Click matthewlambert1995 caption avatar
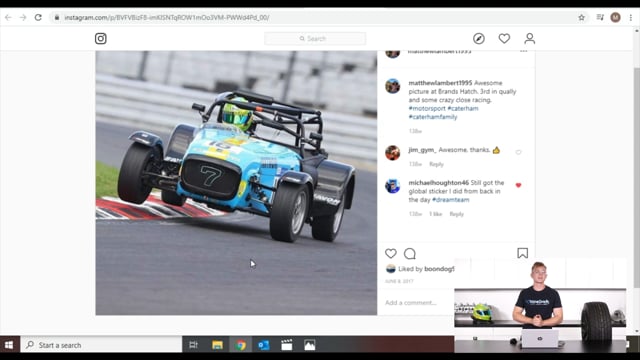The width and height of the screenshot is (640, 360). coord(392,86)
